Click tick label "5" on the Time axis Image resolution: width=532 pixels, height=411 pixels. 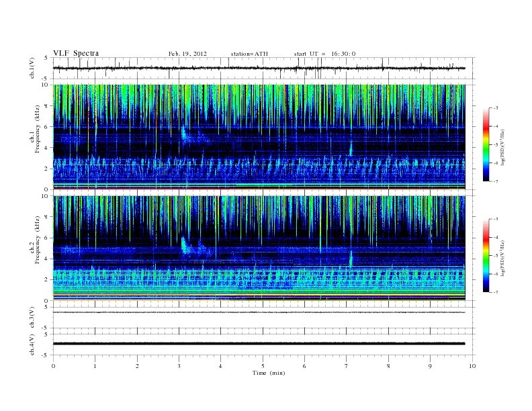point(263,366)
